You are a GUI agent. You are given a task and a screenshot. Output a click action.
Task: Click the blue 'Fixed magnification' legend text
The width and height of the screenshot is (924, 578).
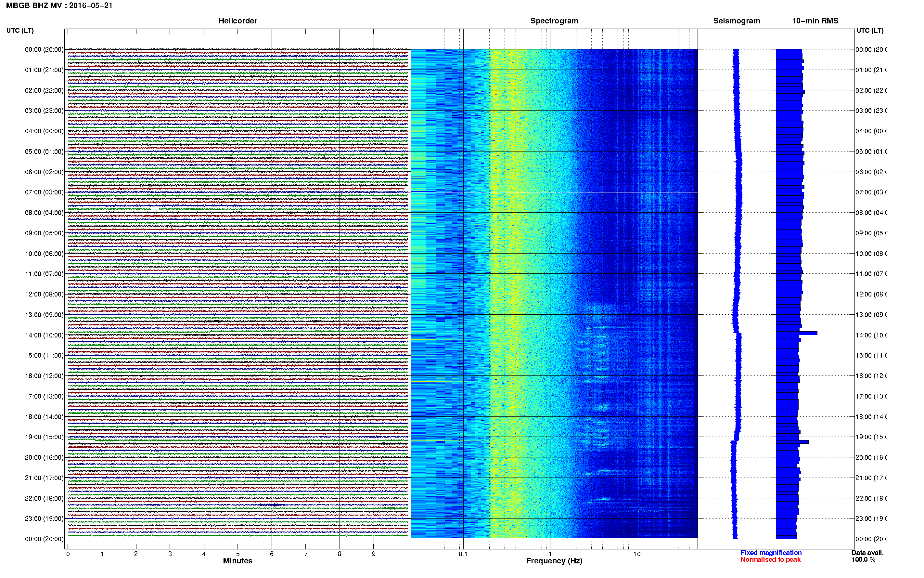pos(771,553)
